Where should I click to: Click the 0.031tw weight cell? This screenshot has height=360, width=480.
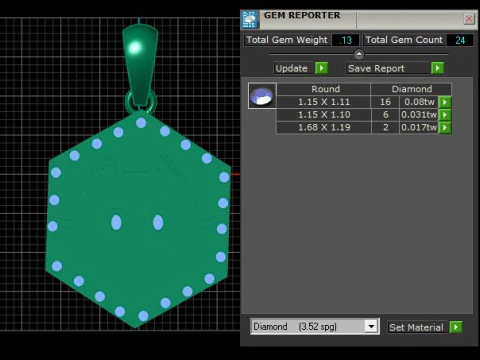click(419, 115)
